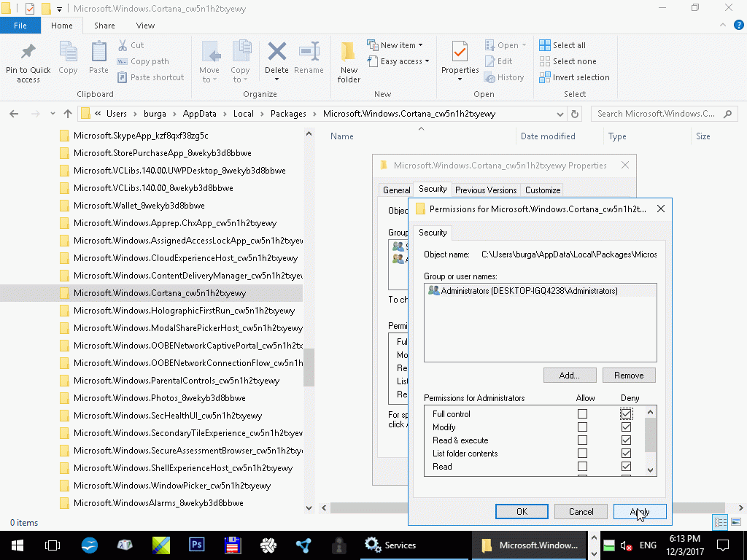Screen dimensions: 747x560
Task: Check Allow for Read & execute
Action: pos(582,440)
